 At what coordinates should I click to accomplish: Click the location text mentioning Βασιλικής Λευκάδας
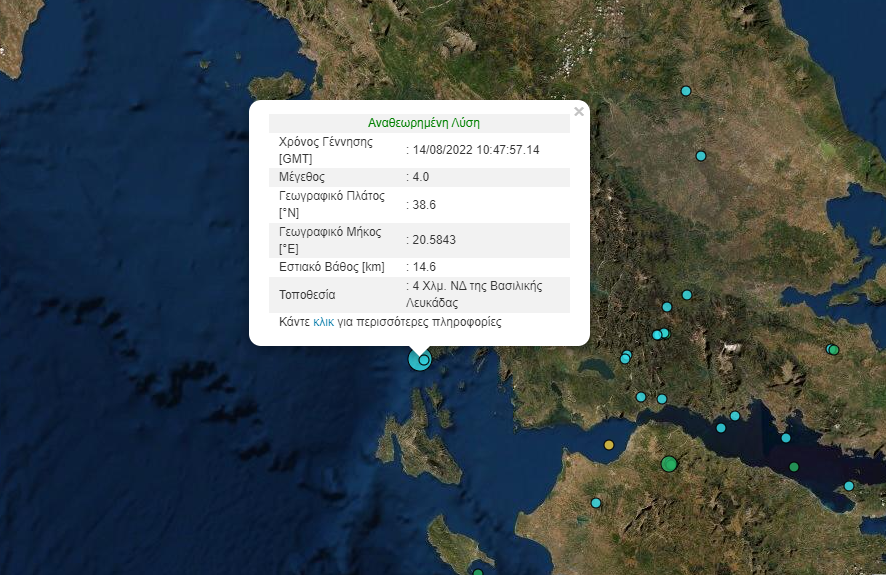coord(475,294)
